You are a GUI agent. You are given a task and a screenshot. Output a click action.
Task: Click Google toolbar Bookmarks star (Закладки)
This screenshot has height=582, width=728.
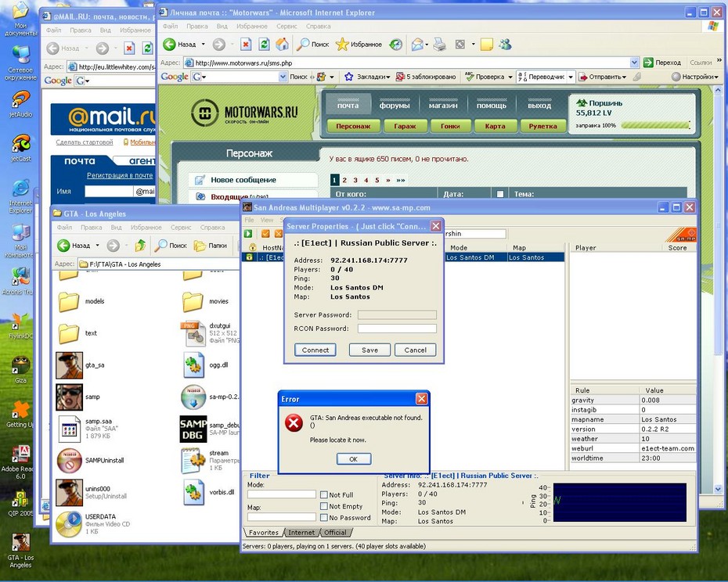pyautogui.click(x=348, y=77)
